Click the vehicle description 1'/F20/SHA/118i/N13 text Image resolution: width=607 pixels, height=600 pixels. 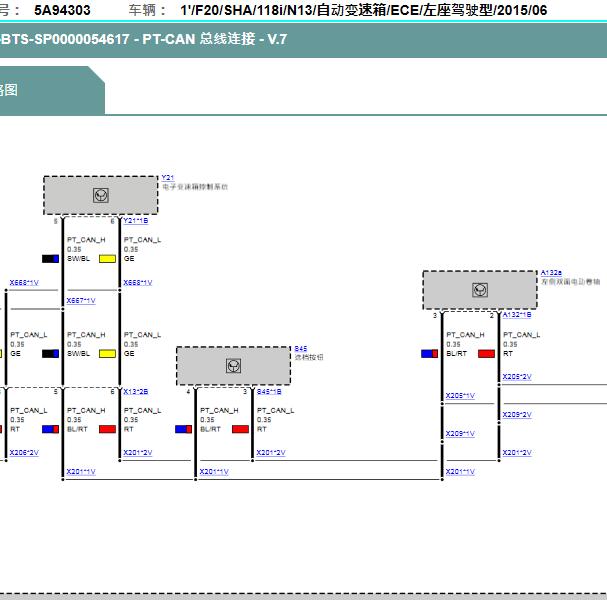364,10
